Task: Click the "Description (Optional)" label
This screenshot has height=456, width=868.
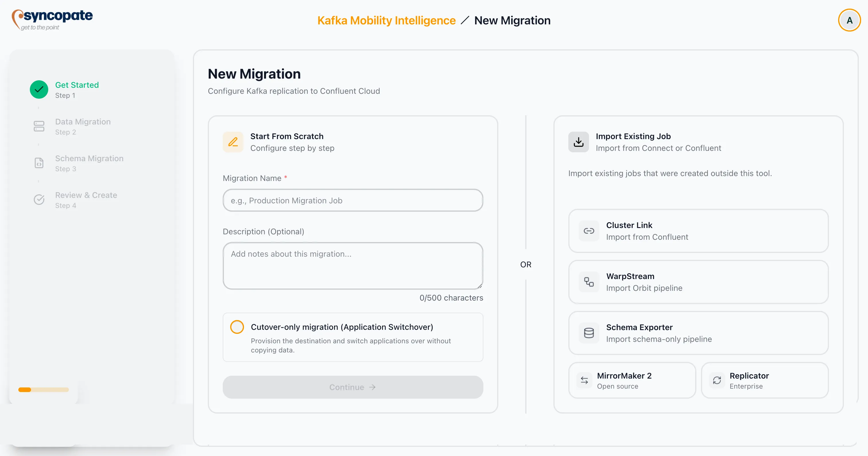Action: click(x=263, y=231)
